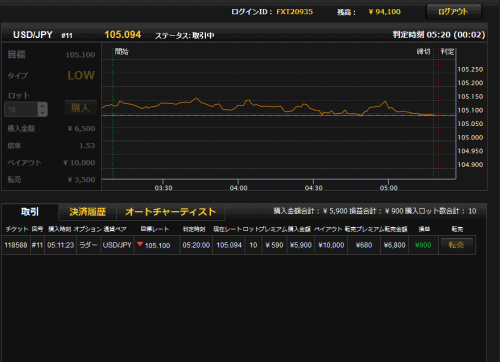The height and width of the screenshot is (362, 500).
Task: Click the チケット column header
Action: (x=17, y=229)
